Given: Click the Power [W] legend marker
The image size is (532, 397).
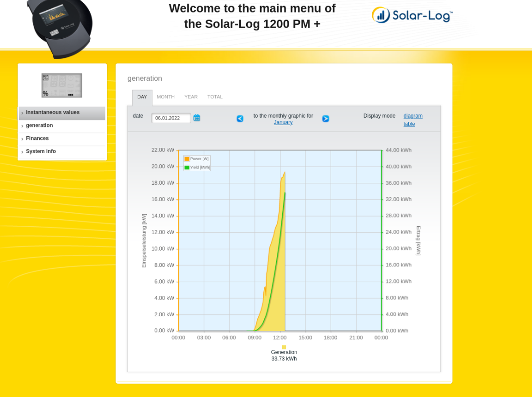Looking at the screenshot, I should (x=186, y=159).
